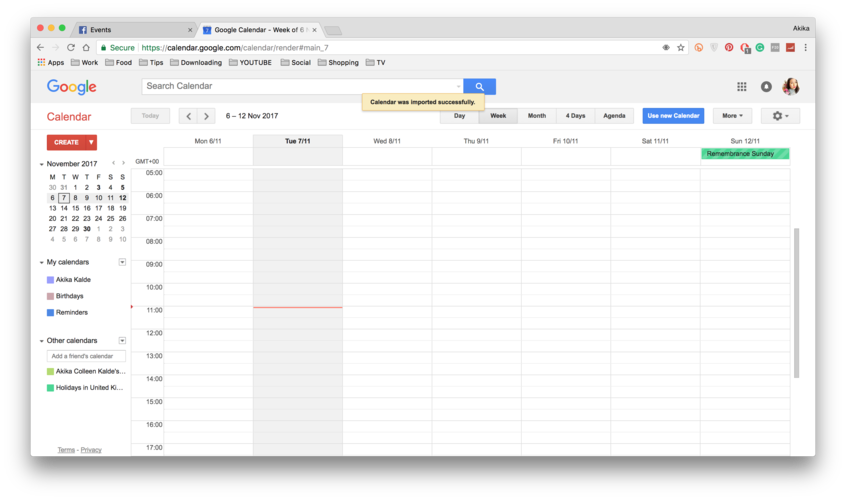This screenshot has height=500, width=846.
Task: Click the Add a friend's calendar field
Action: point(87,356)
